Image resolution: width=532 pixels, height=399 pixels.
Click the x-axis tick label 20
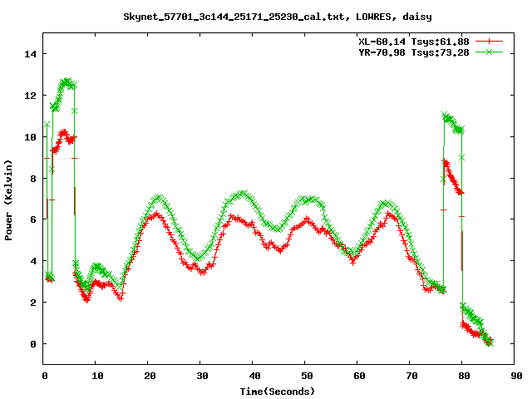coord(150,376)
